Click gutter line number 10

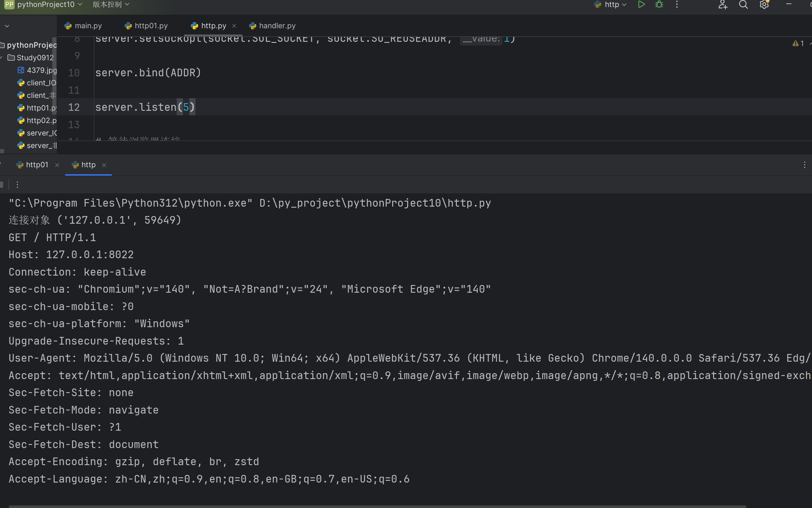tap(74, 73)
